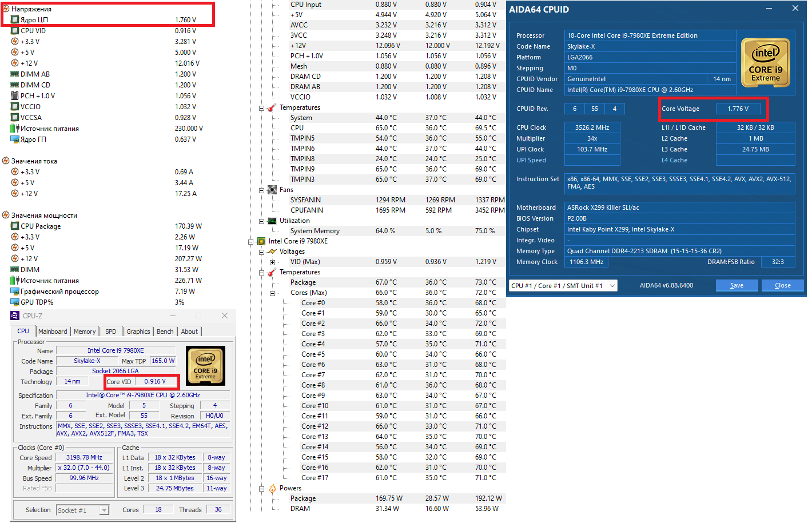Click the Core i9 Extreme logo in AIDA64 CPUID

[766, 62]
